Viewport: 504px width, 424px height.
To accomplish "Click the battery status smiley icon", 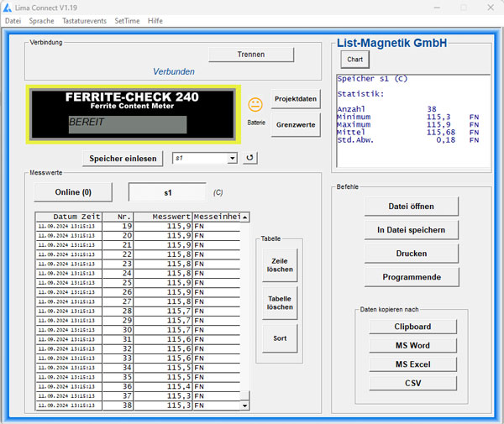I will pyautogui.click(x=255, y=105).
